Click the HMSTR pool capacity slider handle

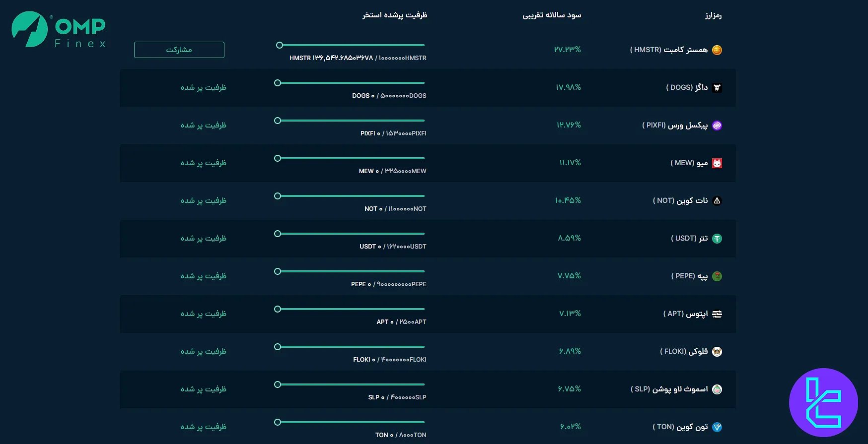[x=280, y=45]
